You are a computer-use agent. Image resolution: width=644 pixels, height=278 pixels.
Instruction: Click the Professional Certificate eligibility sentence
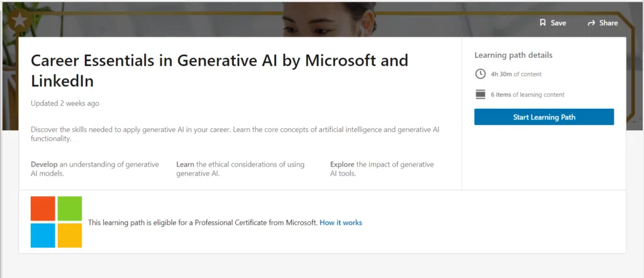tap(203, 223)
